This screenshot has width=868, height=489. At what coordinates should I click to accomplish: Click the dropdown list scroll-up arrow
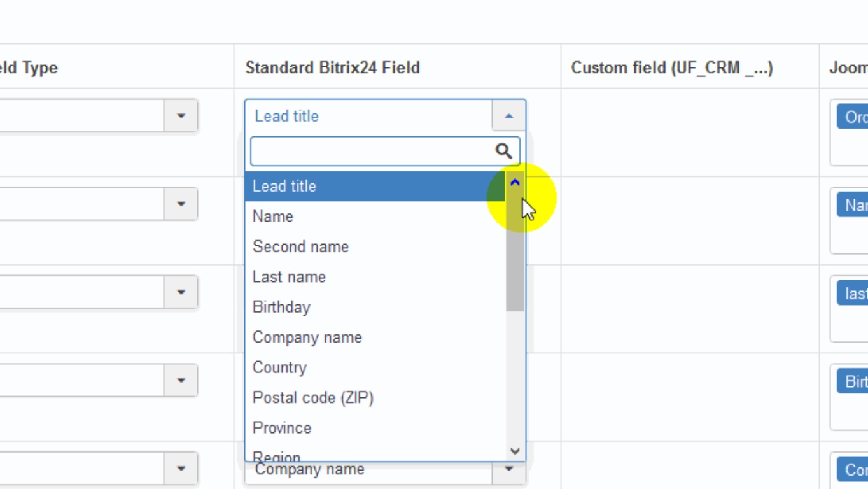click(515, 183)
